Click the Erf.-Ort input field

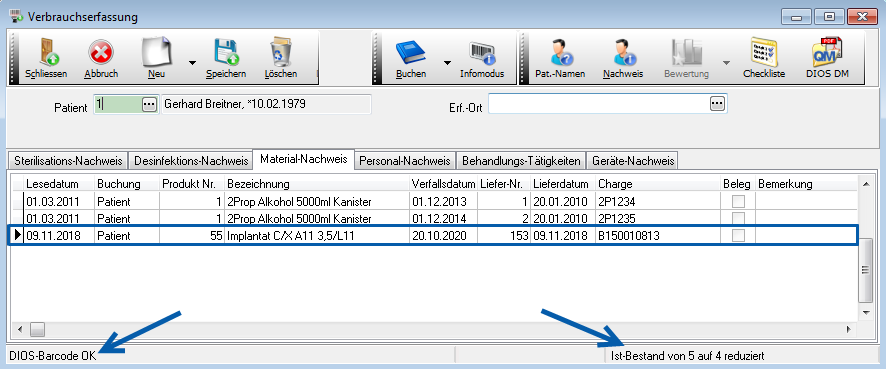click(x=599, y=103)
